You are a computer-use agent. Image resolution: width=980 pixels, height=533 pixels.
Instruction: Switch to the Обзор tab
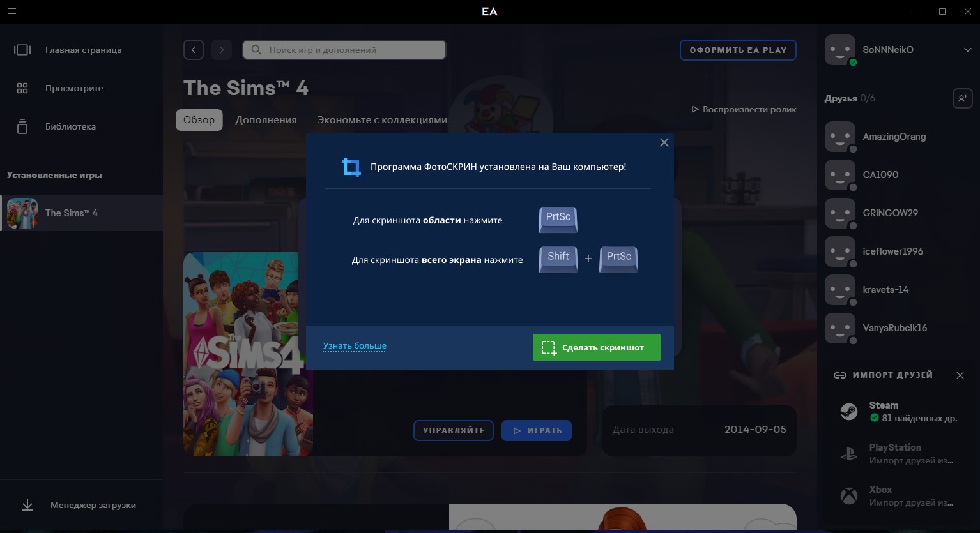pos(199,120)
